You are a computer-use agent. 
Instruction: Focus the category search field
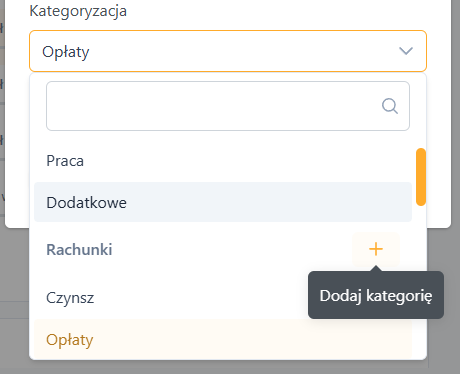point(228,106)
